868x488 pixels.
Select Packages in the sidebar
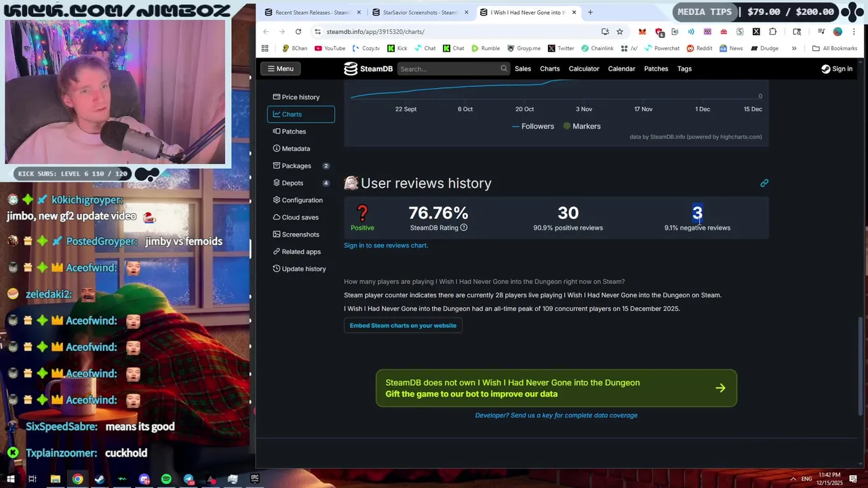coord(301,165)
